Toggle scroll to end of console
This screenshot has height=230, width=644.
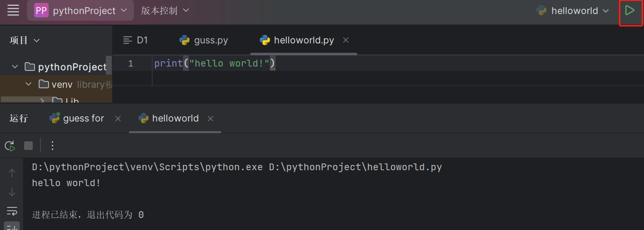12,226
